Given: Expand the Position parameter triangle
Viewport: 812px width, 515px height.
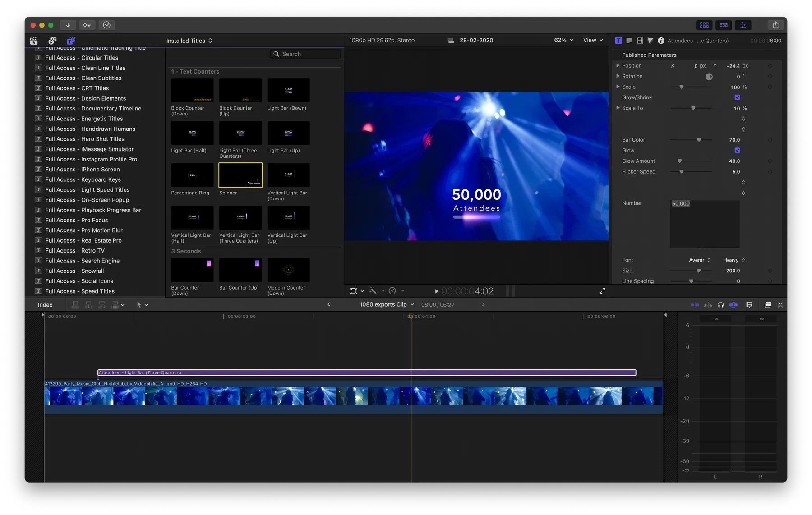Looking at the screenshot, I should [618, 65].
